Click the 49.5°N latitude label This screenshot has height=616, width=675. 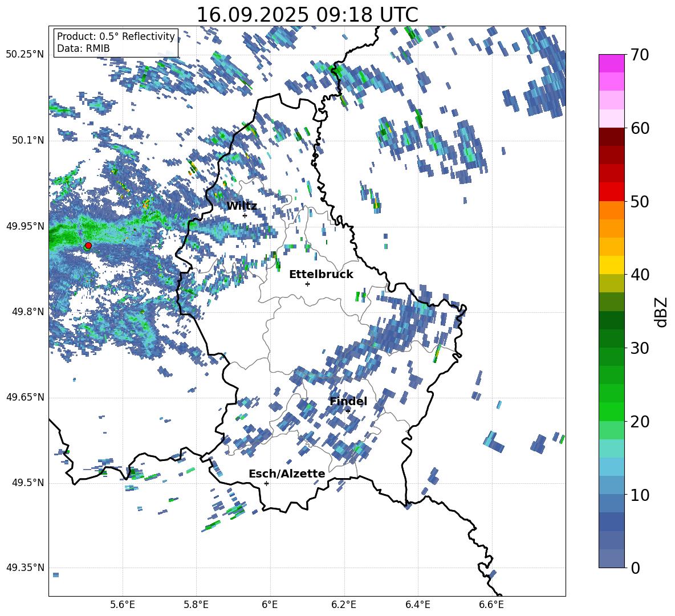[x=27, y=483]
